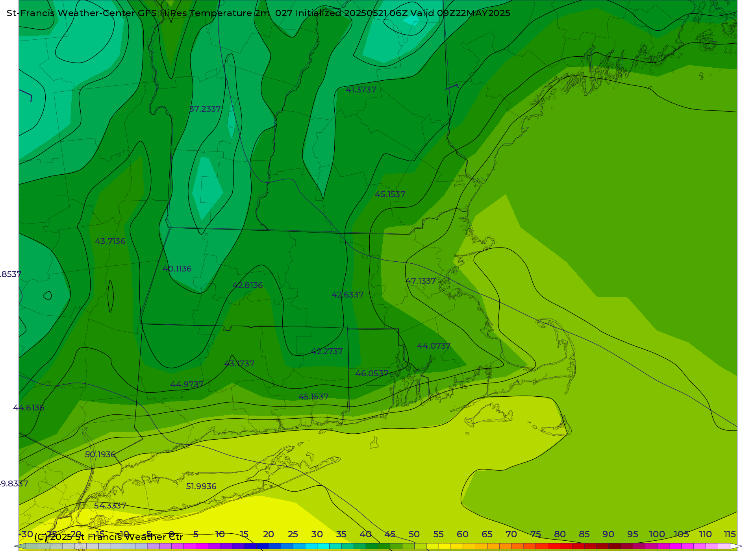Click the 42.2737 temperature reading

(x=327, y=351)
